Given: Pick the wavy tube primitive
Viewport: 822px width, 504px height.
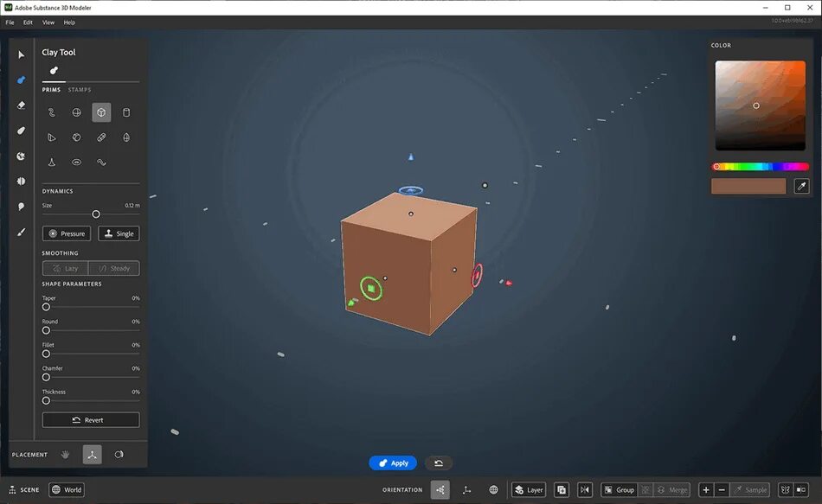Looking at the screenshot, I should (x=101, y=163).
